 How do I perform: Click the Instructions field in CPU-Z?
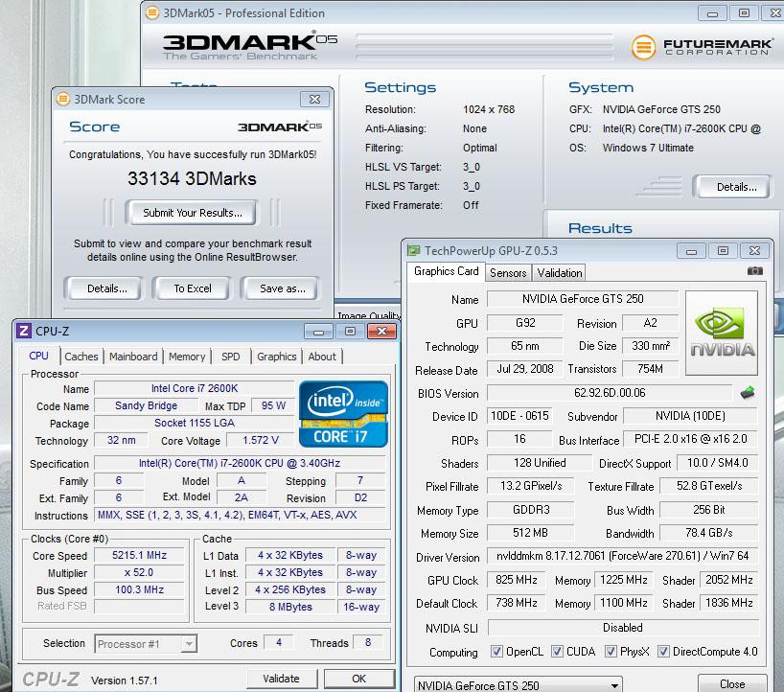(240, 515)
